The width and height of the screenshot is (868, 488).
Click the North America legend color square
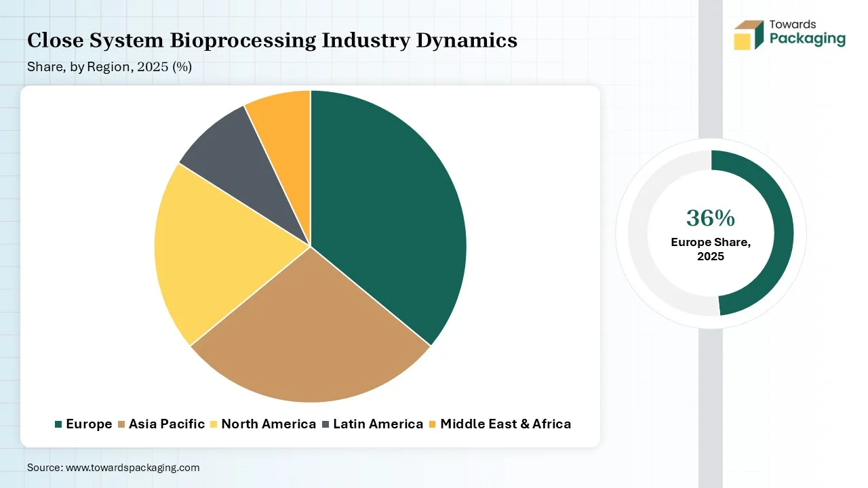[214, 424]
